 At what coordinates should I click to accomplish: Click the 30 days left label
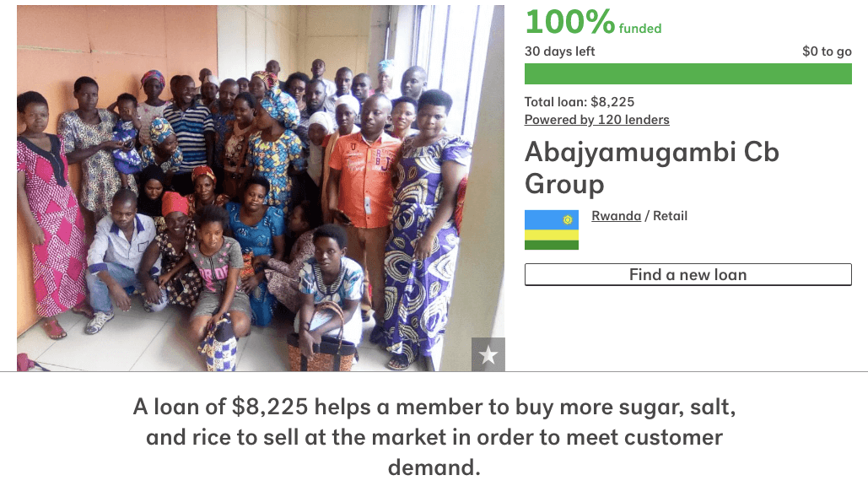coord(559,51)
